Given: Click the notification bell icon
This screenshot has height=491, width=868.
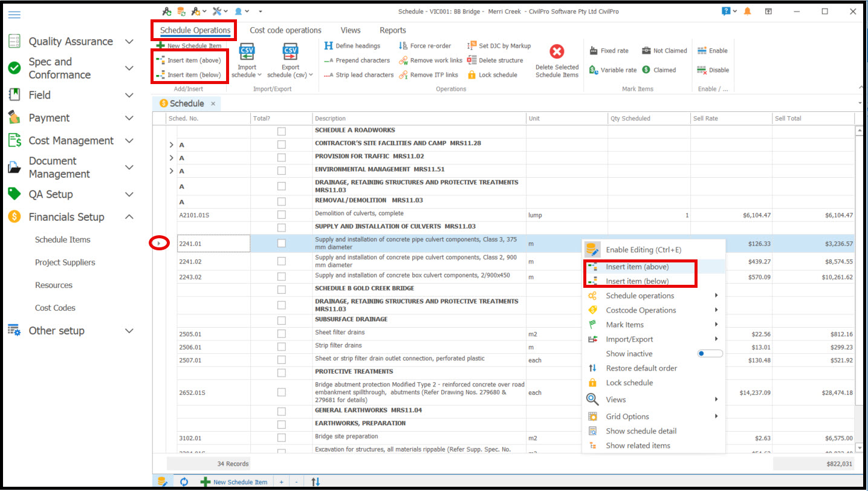Looking at the screenshot, I should (x=748, y=11).
